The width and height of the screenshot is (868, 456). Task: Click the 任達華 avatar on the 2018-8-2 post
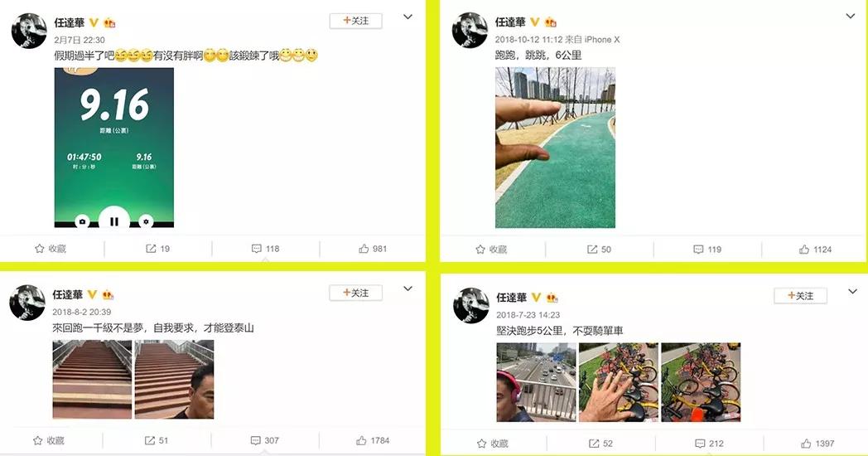tap(27, 303)
